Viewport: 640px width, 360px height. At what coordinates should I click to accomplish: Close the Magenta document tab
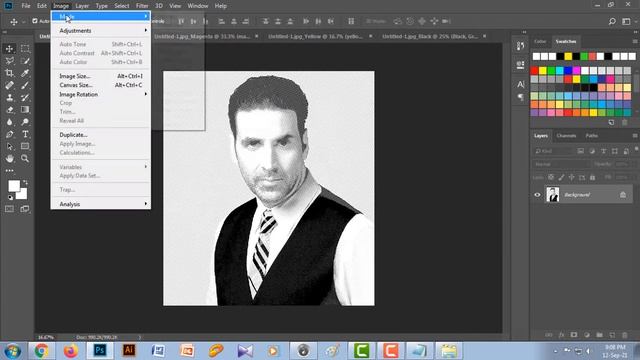pos(256,36)
